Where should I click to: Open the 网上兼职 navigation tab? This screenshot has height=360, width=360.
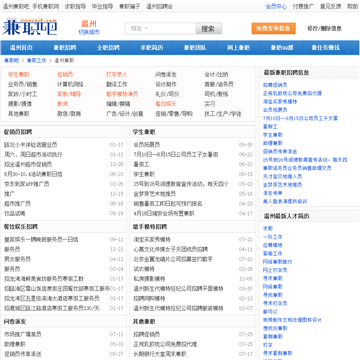tap(238, 48)
